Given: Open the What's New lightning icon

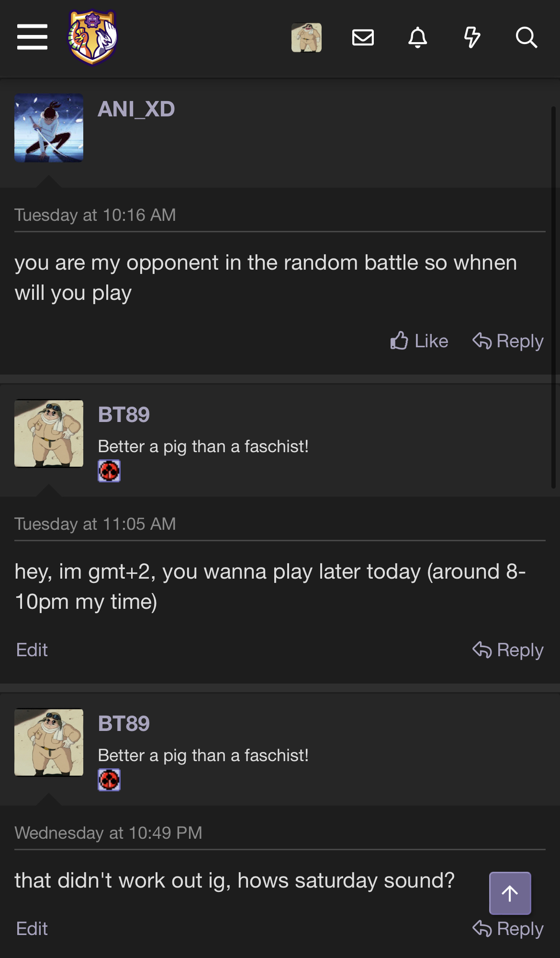Looking at the screenshot, I should (472, 37).
